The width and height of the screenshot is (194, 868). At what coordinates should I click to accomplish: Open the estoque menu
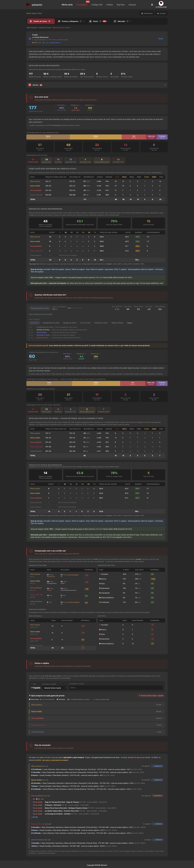pos(132,5)
